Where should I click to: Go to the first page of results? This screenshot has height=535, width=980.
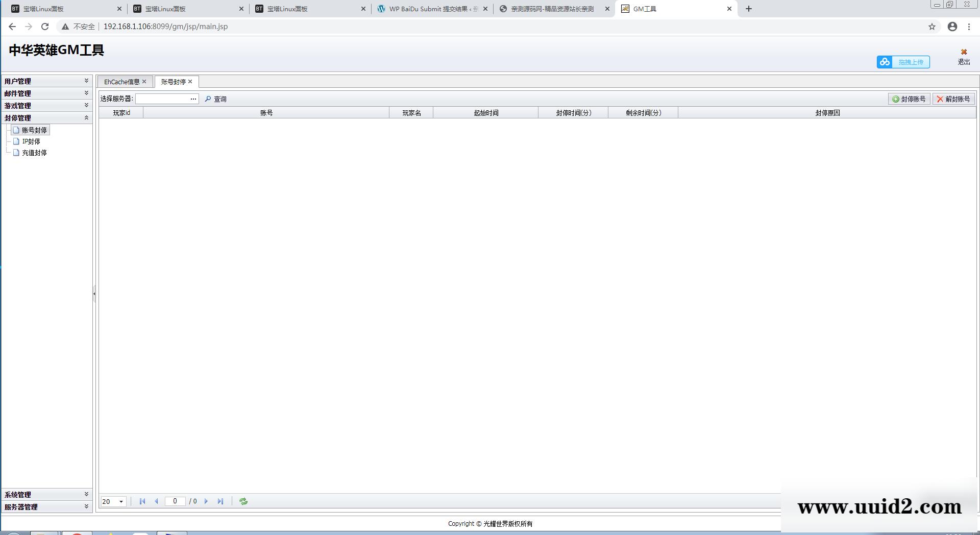pyautogui.click(x=142, y=501)
